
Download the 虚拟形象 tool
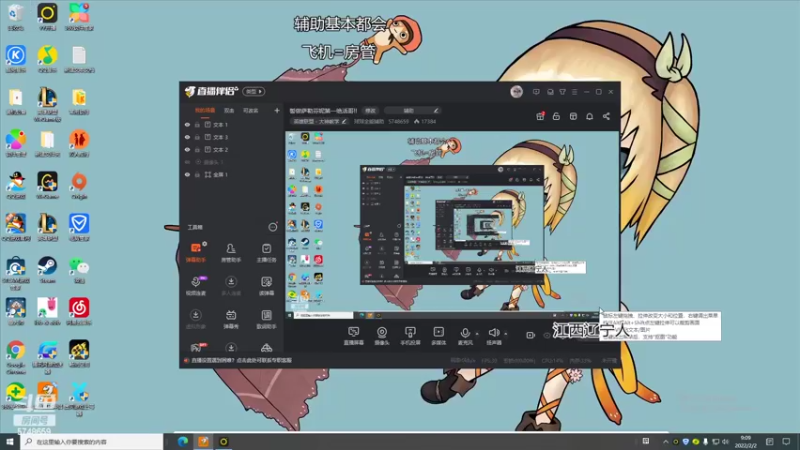click(196, 319)
